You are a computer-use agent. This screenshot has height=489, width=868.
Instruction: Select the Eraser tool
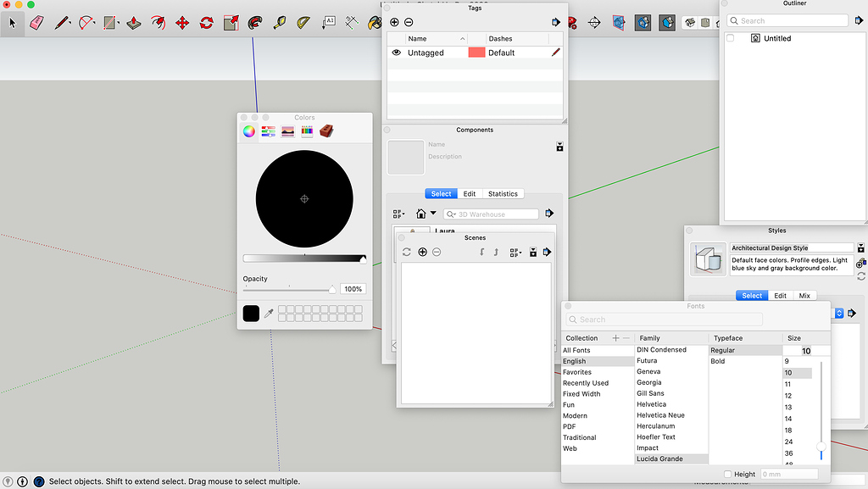click(x=36, y=22)
